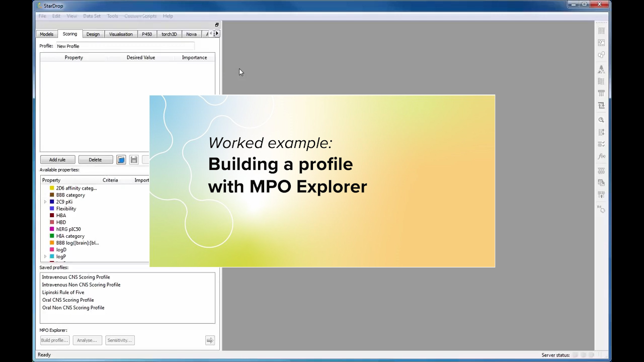Open the Tools menu
Viewport: 644px width, 362px height.
[112, 16]
